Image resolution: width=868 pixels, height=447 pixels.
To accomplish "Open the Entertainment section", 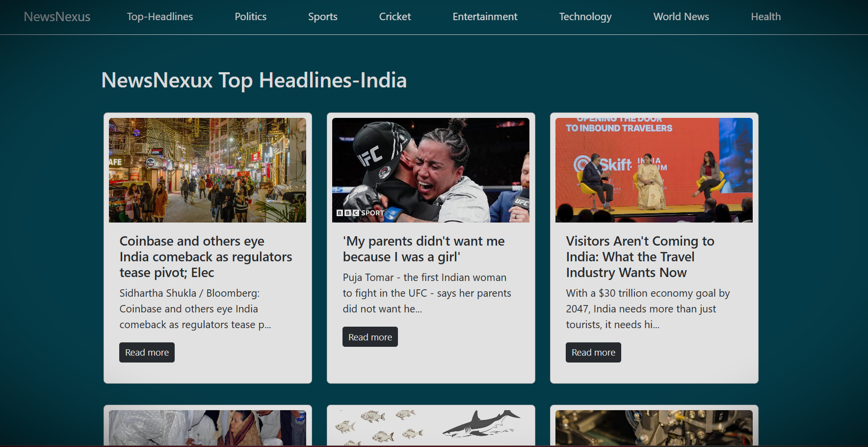I will point(485,17).
